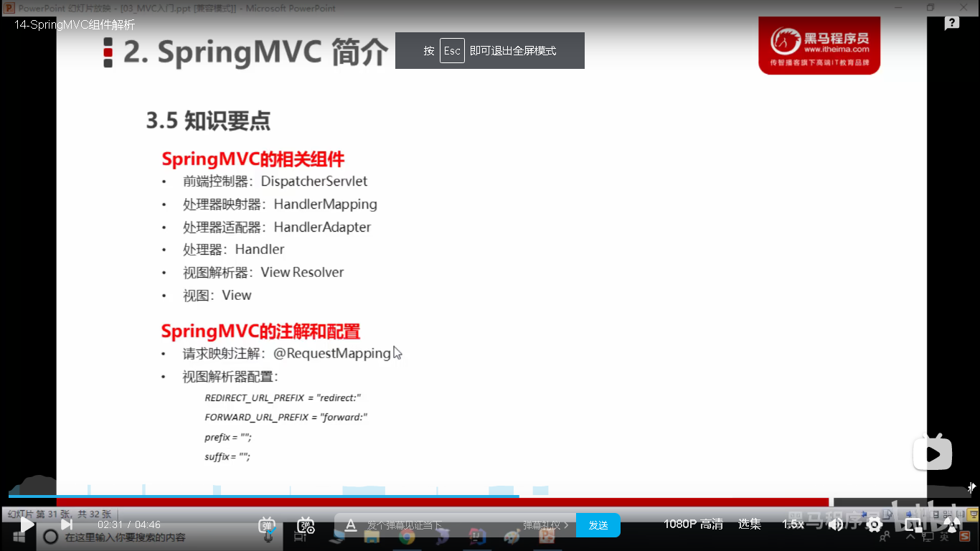Click the 发送 send button
980x551 pixels.
(598, 525)
